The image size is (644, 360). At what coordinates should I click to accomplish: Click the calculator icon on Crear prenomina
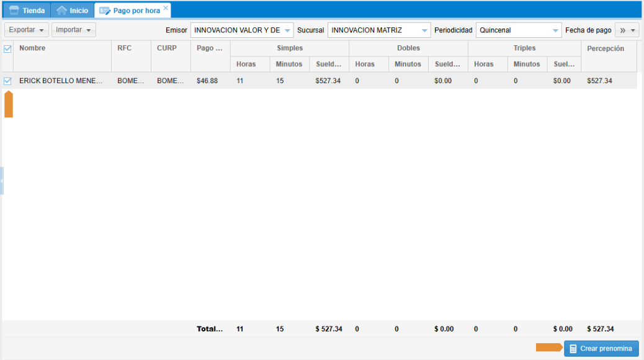[x=573, y=349]
